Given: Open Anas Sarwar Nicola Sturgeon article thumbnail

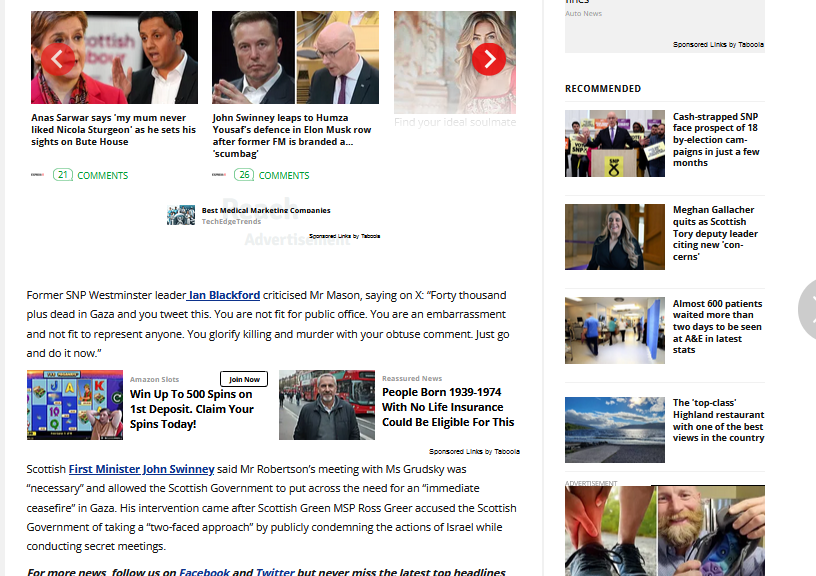Looking at the screenshot, I should [x=114, y=58].
